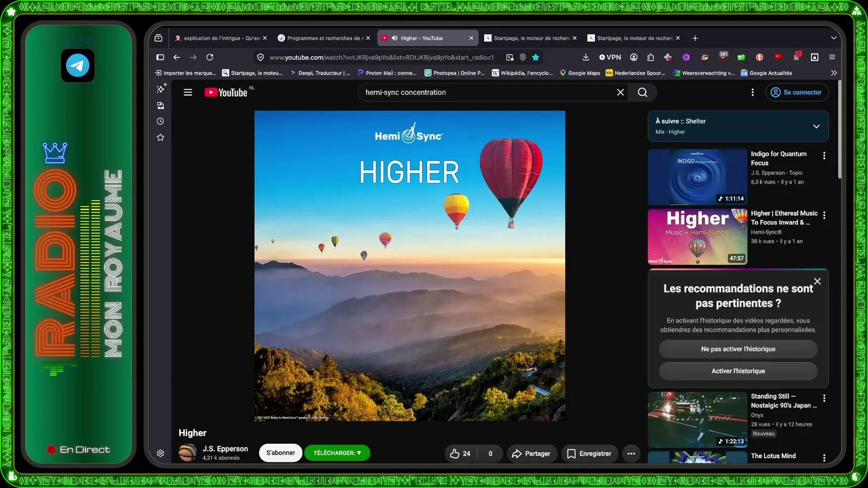Focus the browser address bar URL
This screenshot has width=868, height=488.
pyautogui.click(x=381, y=58)
